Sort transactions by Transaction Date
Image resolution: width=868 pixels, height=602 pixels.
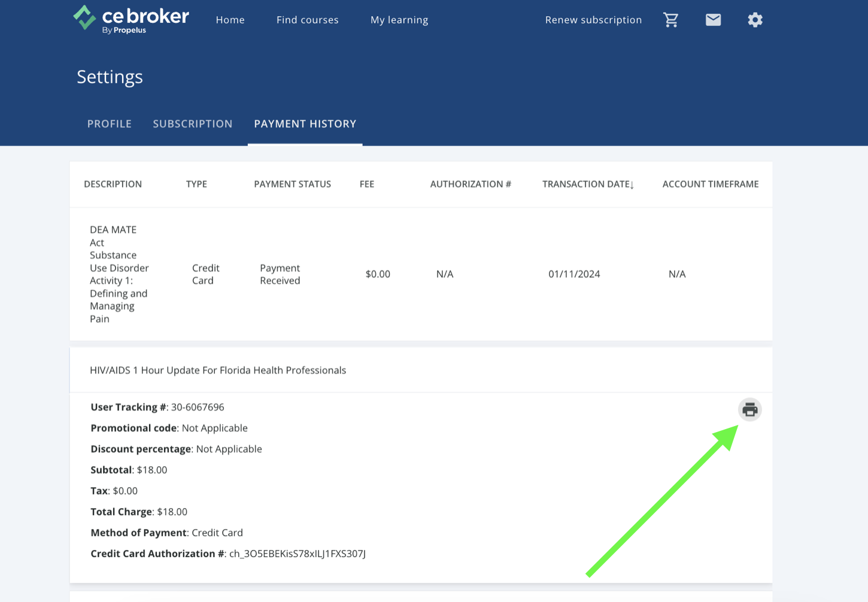coord(588,184)
